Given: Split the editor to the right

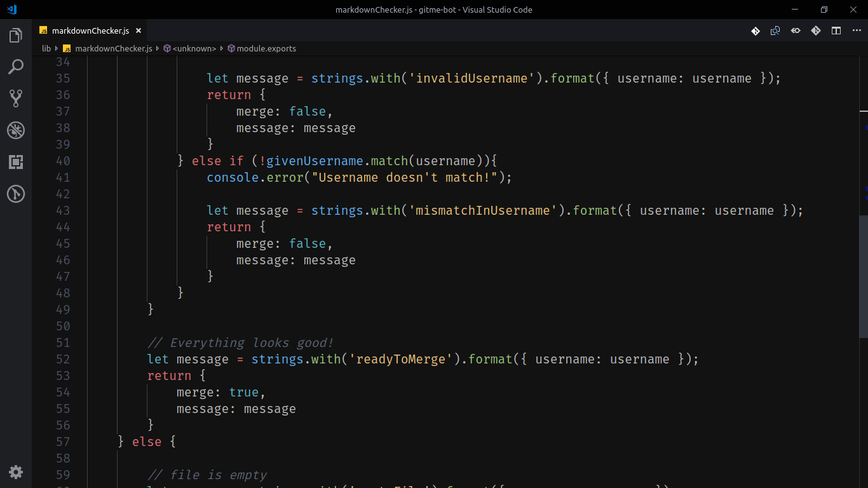Looking at the screenshot, I should pos(836,30).
